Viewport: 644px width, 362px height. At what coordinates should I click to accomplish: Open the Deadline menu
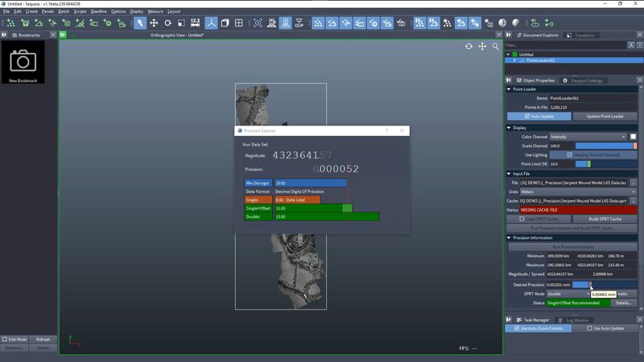tap(98, 11)
